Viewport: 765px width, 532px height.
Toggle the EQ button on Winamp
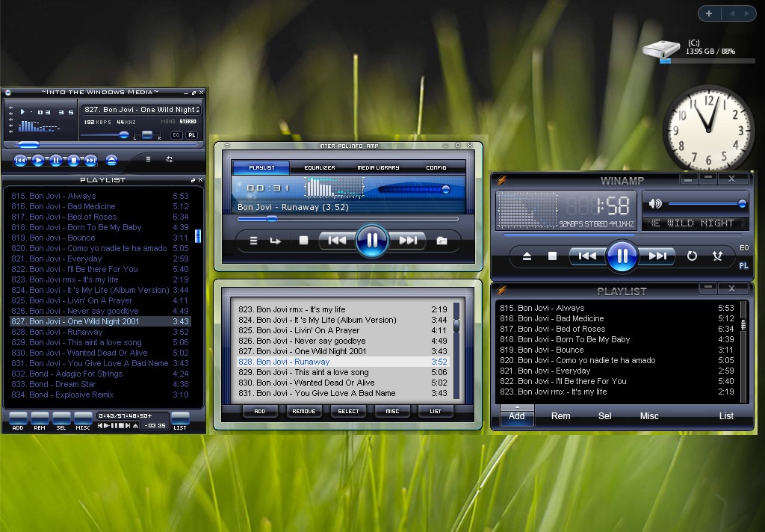tap(743, 247)
